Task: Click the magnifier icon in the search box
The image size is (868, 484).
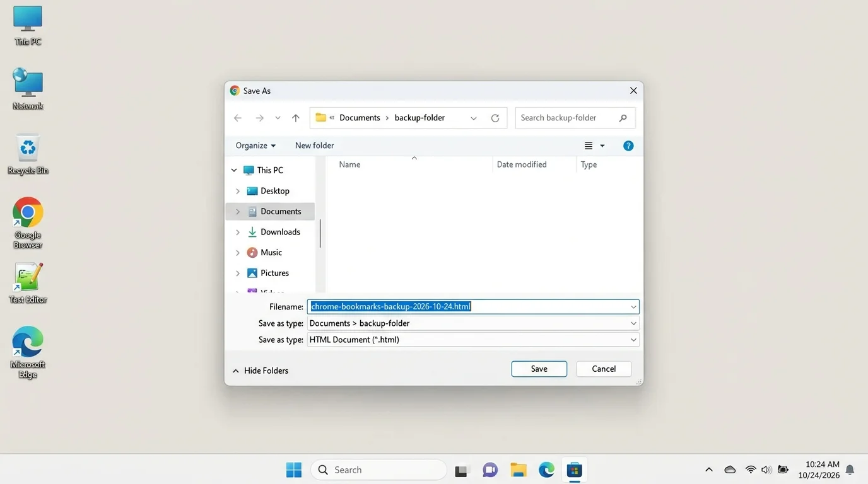Action: (623, 118)
